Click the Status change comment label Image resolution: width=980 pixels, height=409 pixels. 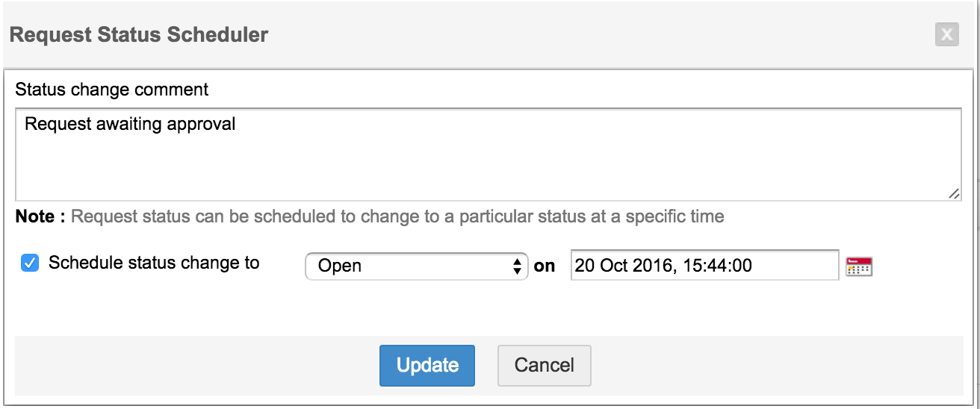click(112, 90)
